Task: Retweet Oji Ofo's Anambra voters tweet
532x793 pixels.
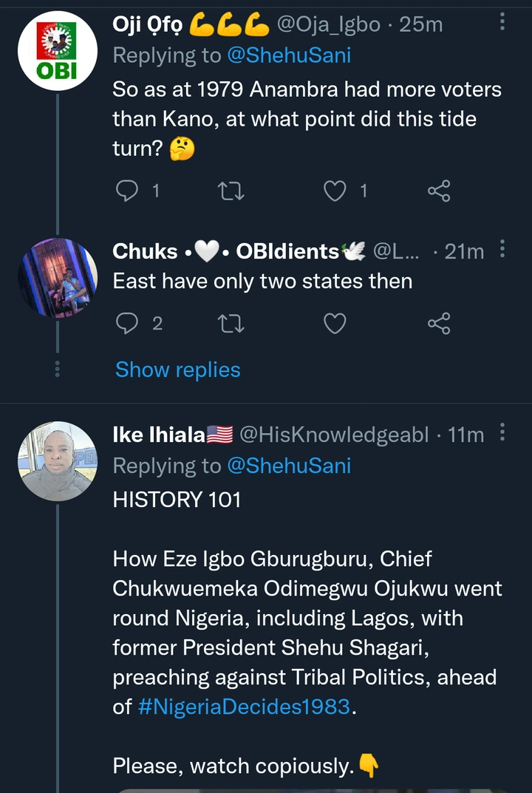Action: coord(233,192)
